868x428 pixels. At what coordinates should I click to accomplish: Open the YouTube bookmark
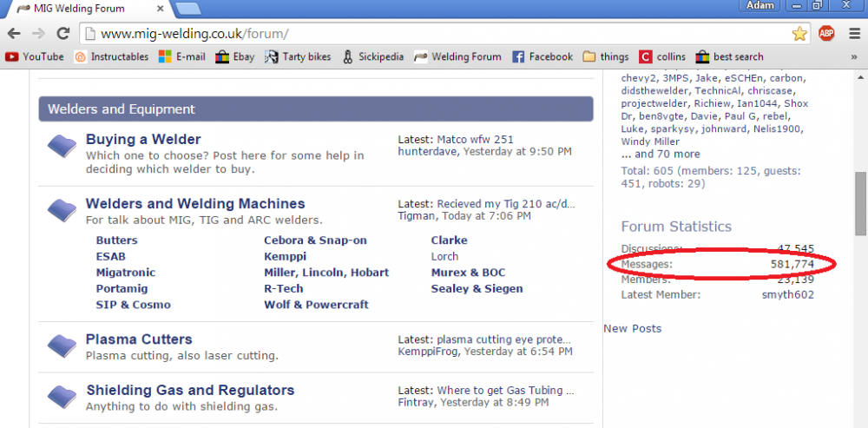(x=35, y=56)
